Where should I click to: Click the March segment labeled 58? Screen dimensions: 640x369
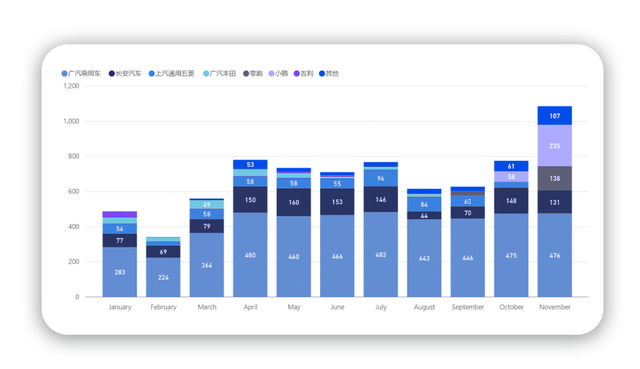pos(207,214)
